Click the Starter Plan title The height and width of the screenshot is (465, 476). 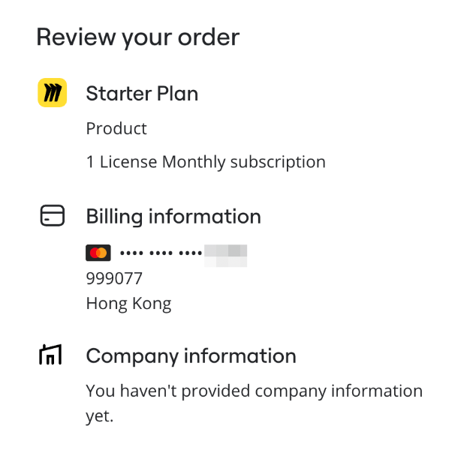[142, 94]
